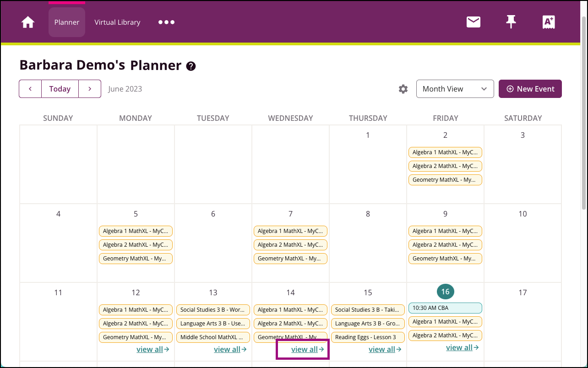This screenshot has width=588, height=368.
Task: Open the Month View dropdown
Action: 455,89
